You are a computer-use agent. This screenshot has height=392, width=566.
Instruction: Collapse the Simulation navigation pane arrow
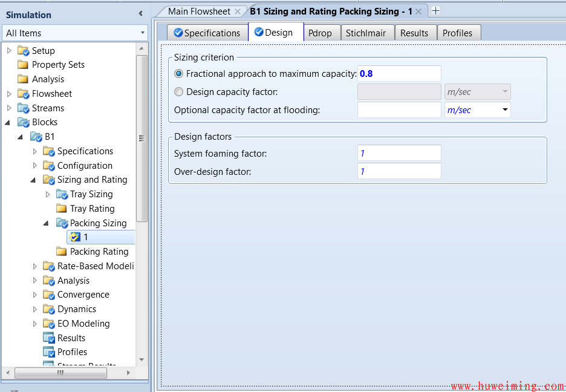pos(141,13)
